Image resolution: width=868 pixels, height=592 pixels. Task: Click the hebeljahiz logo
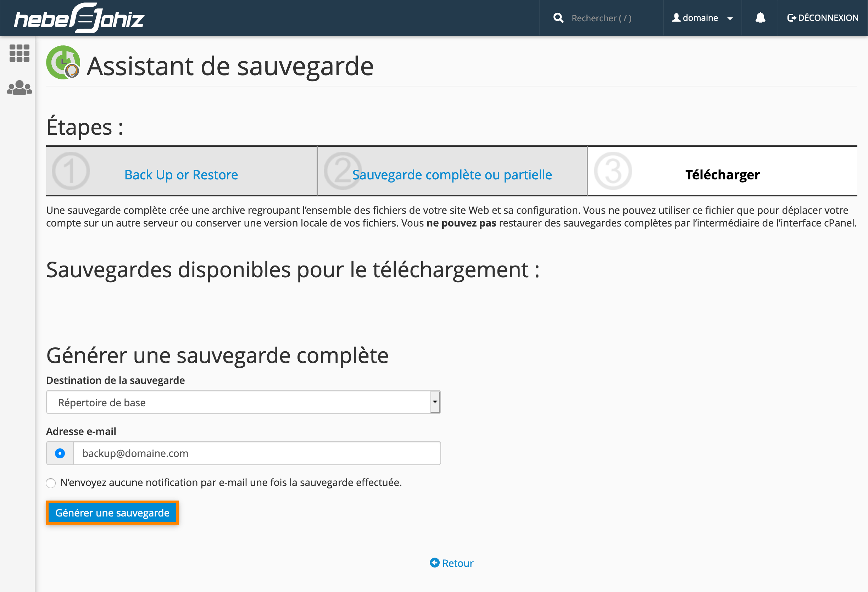79,18
